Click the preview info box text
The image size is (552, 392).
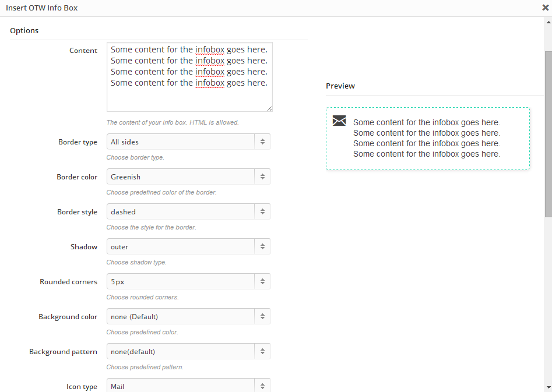(x=427, y=138)
